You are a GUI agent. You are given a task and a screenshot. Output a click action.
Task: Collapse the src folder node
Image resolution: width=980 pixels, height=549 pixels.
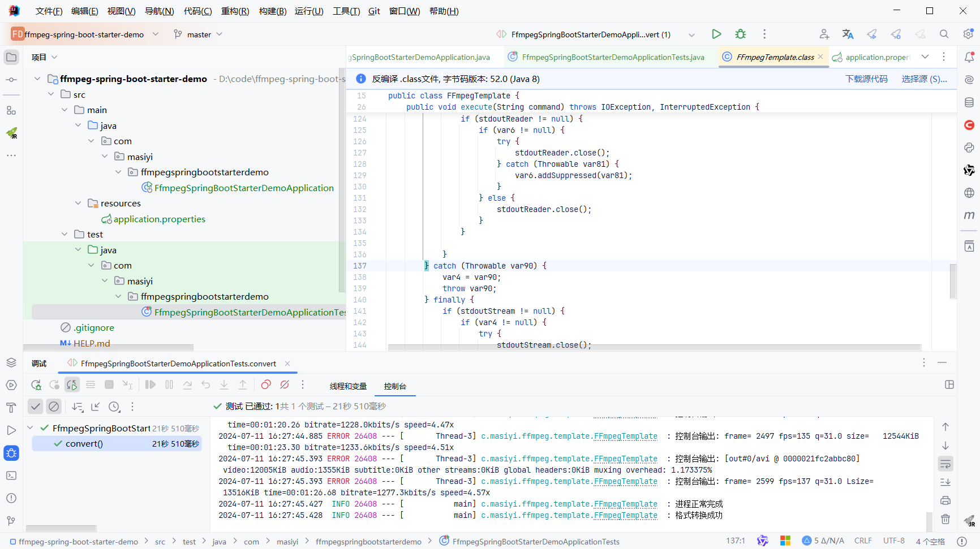tap(51, 94)
